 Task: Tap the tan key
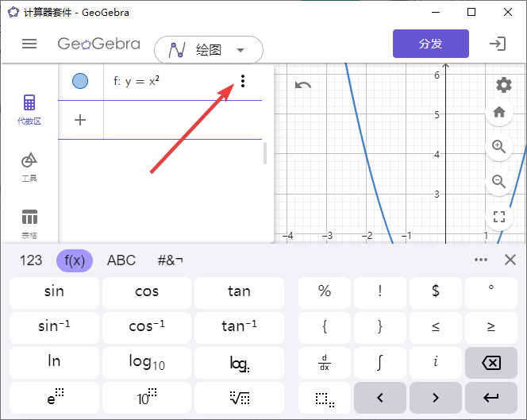click(239, 292)
